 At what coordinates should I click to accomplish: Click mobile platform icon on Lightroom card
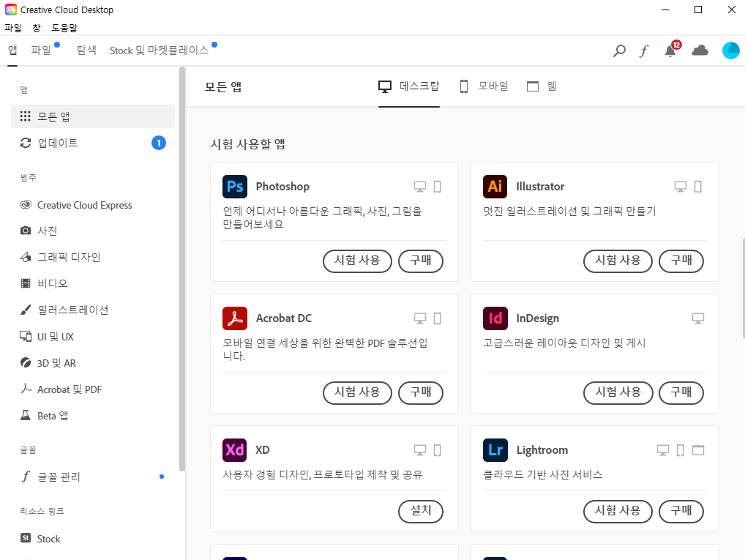click(681, 450)
